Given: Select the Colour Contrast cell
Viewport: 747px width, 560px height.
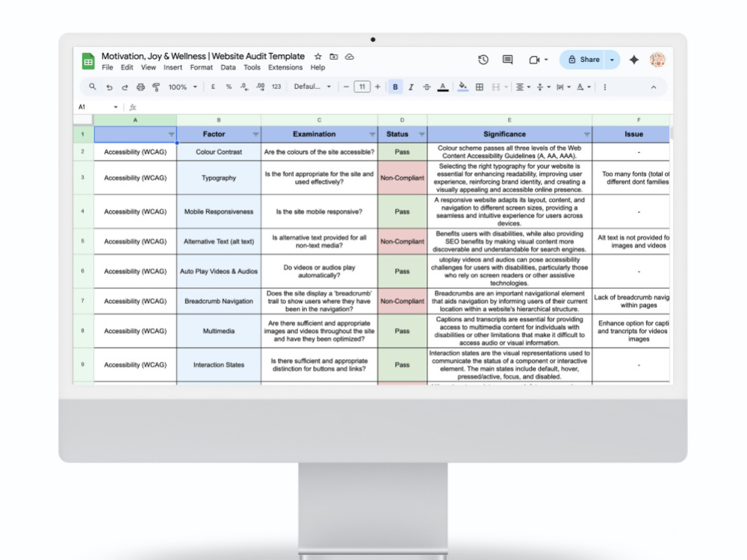Looking at the screenshot, I should point(219,152).
